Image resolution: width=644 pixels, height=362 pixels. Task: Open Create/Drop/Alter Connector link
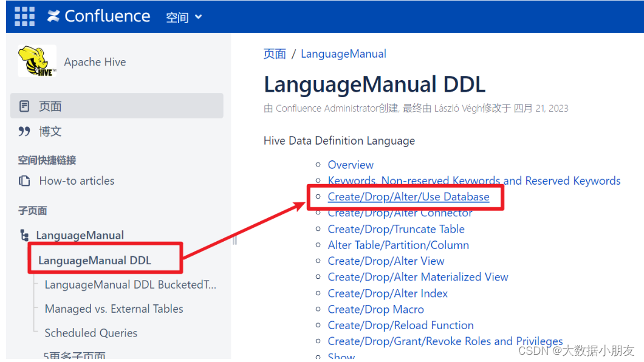click(x=400, y=213)
